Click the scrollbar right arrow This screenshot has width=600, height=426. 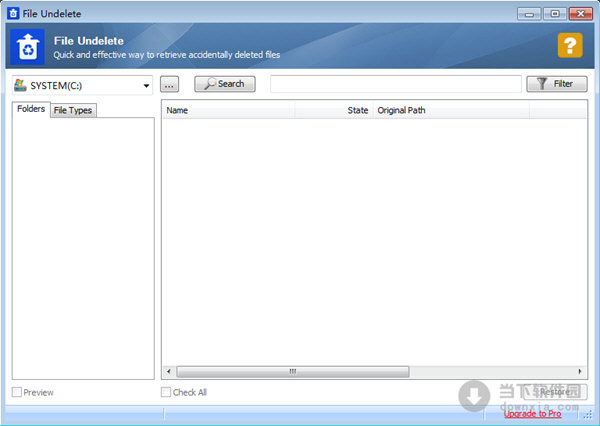coord(580,371)
